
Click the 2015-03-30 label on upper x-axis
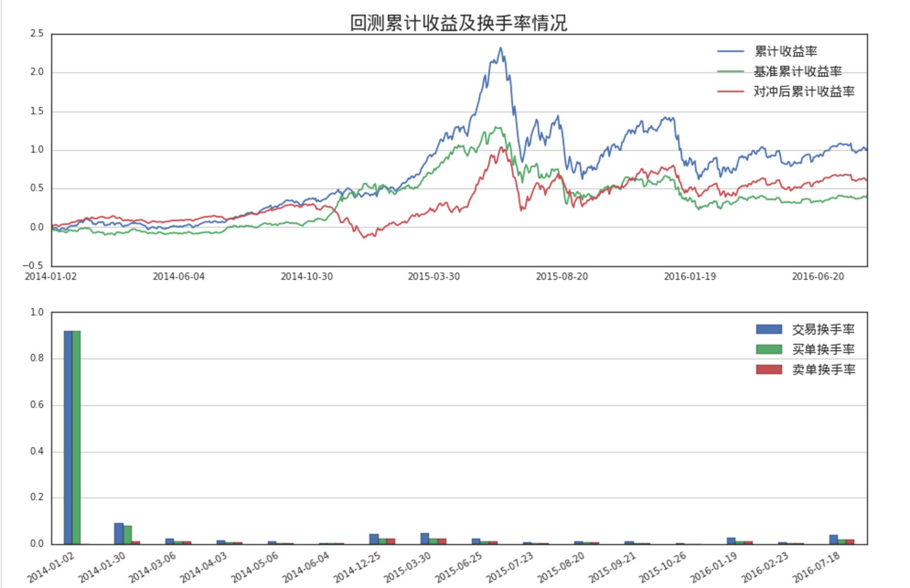pyautogui.click(x=434, y=277)
